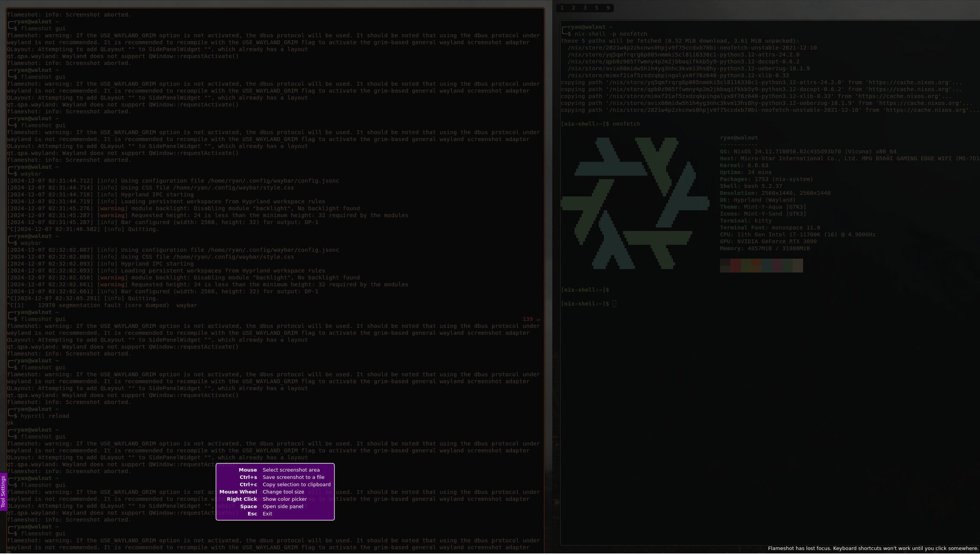
Task: Click the 'these 5 paths will be fetched' line
Action: (680, 42)
